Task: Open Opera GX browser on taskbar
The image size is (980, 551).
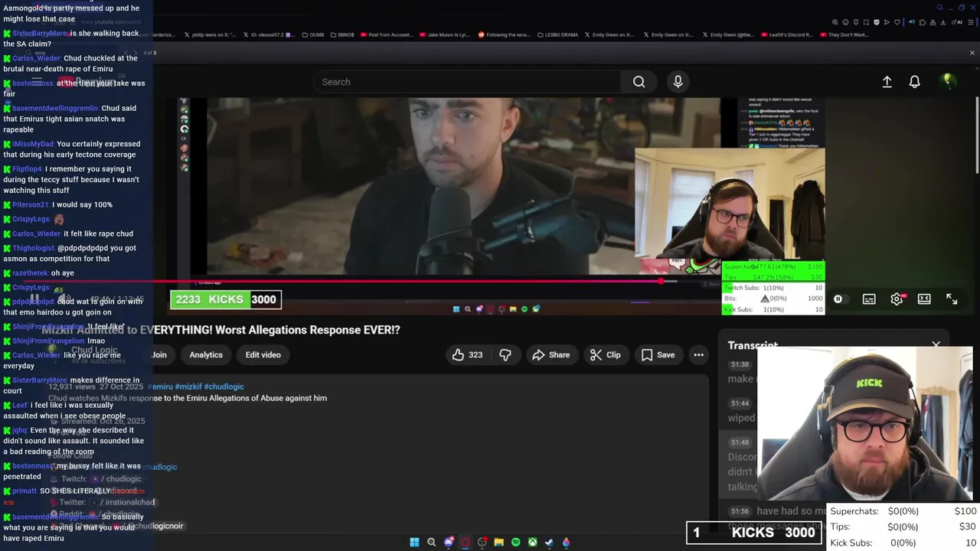Action: [x=465, y=542]
